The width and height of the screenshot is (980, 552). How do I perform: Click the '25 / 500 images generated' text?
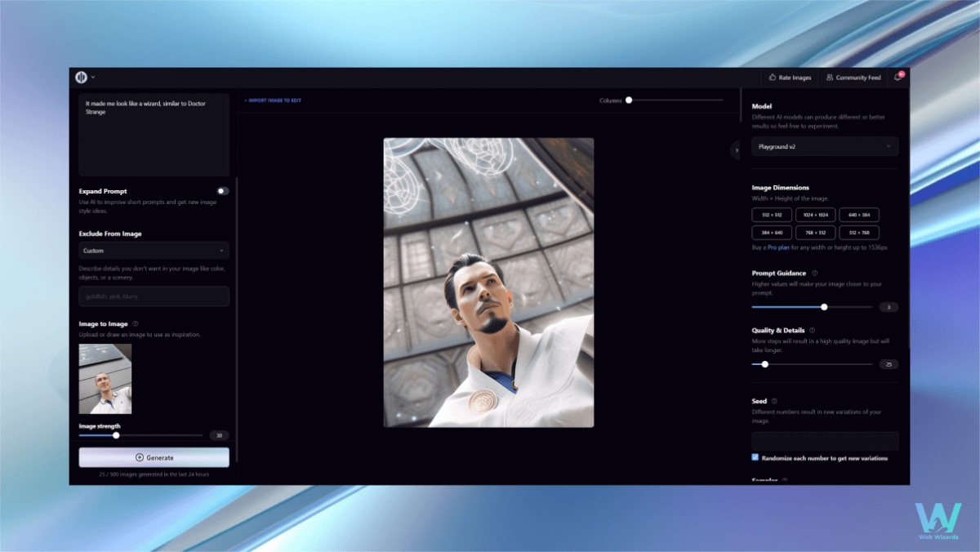[x=154, y=474]
